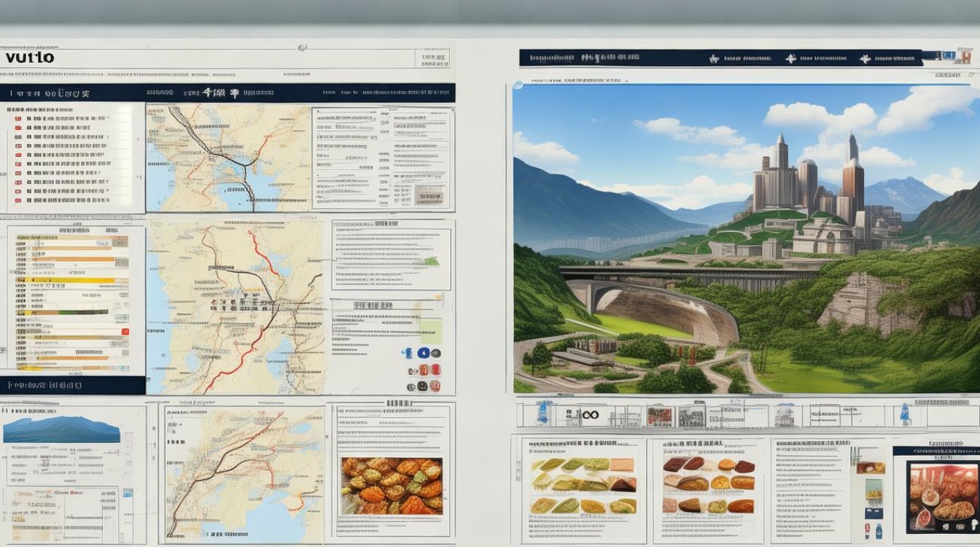
Task: Click the blue mountain banner image
Action: coord(62,429)
